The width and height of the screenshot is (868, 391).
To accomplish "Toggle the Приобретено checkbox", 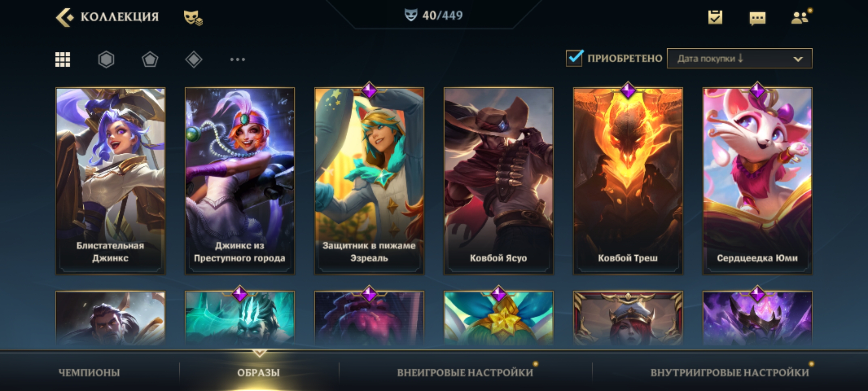I will coord(574,58).
